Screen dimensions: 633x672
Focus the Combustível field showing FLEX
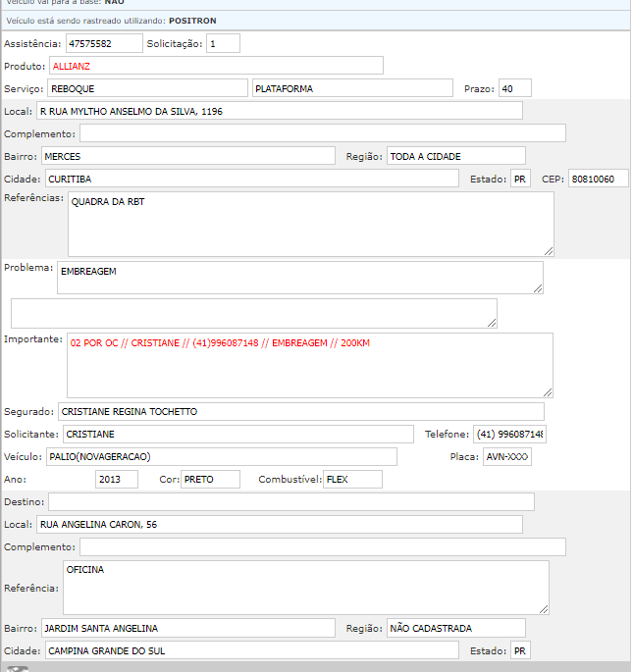click(x=351, y=479)
